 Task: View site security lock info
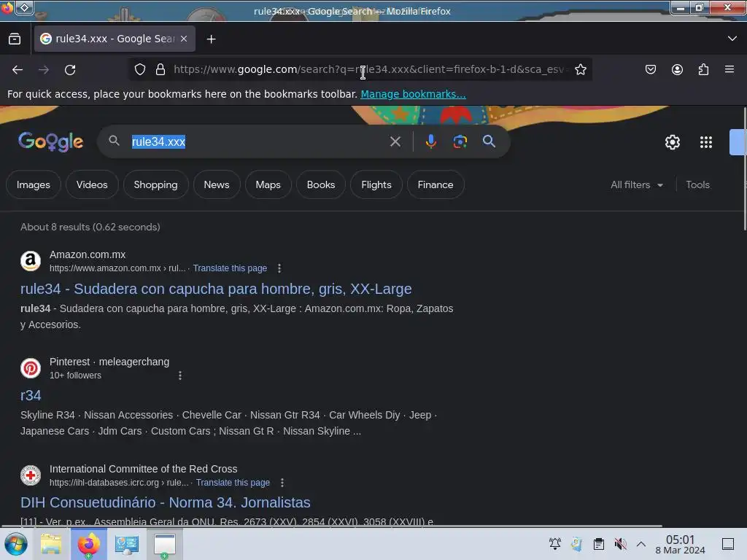click(160, 69)
